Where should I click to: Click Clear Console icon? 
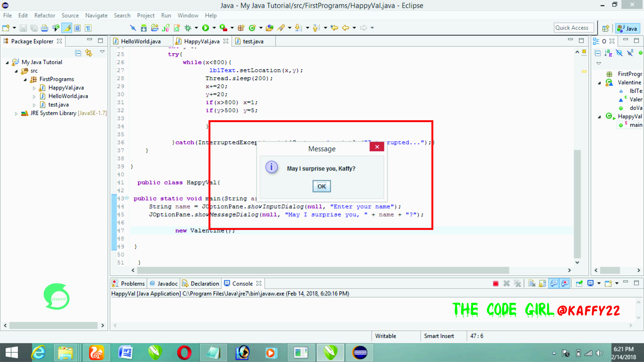(532, 283)
